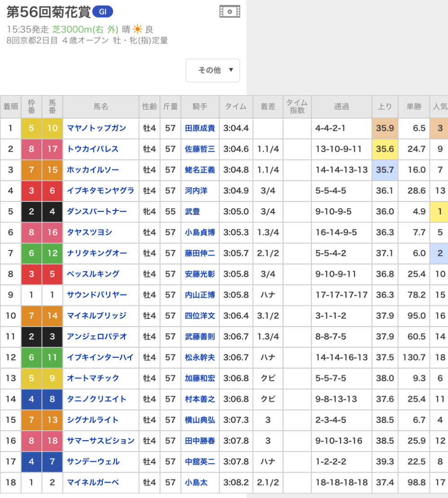Viewport: 448px width, 498px height.
Task: Sort table by 人気 header
Action: click(x=439, y=107)
